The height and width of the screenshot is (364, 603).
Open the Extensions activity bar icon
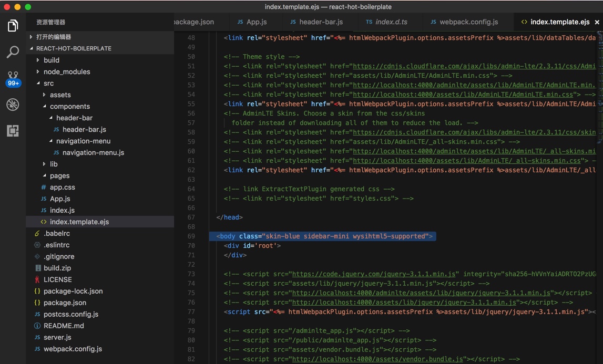[x=13, y=131]
